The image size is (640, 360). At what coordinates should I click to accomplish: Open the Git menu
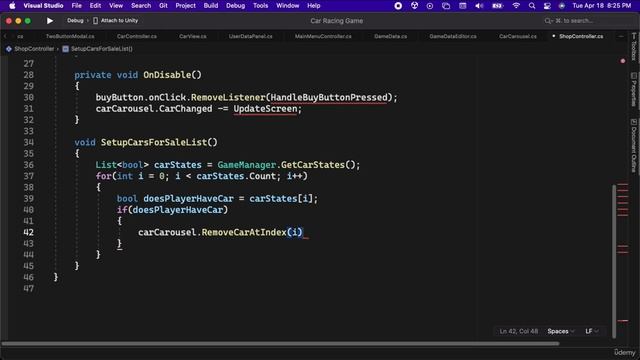pyautogui.click(x=163, y=6)
